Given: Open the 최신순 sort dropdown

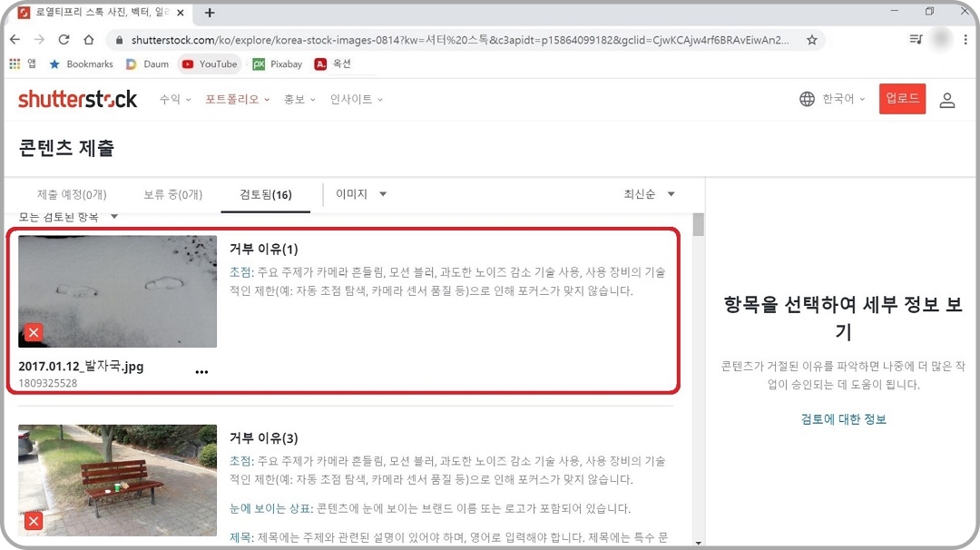Looking at the screenshot, I should coord(649,193).
